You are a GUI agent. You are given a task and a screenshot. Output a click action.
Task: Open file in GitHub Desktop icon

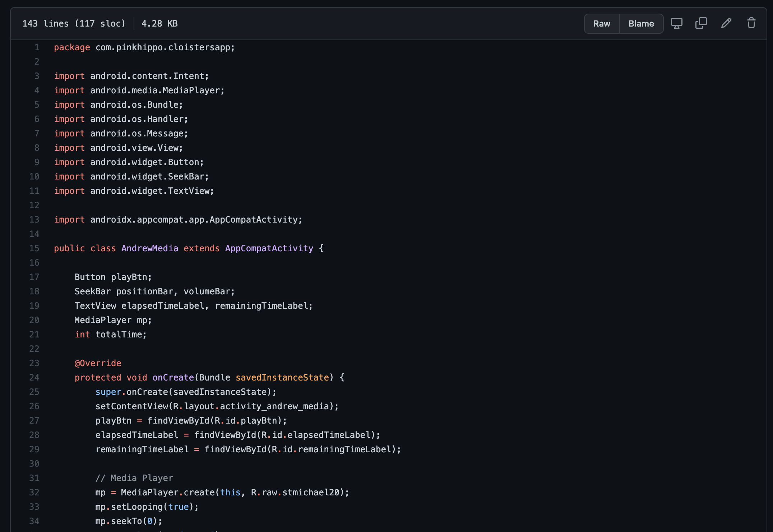pyautogui.click(x=676, y=23)
